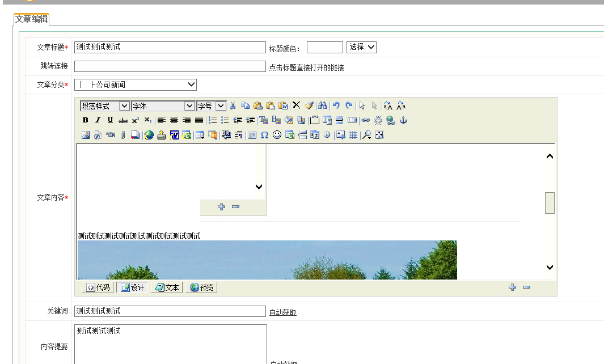The height and width of the screenshot is (364, 604).
Task: Insert a hyperlink with the chain icon
Action: 366,120
